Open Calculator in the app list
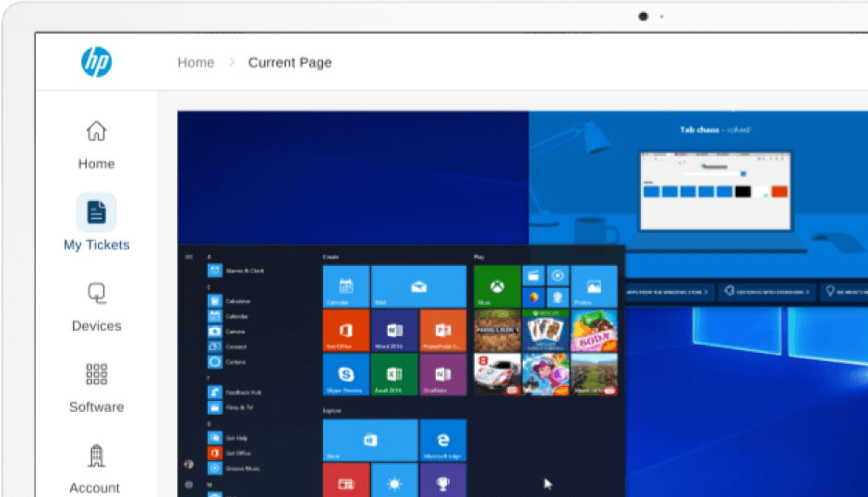This screenshot has height=497, width=868. point(230,301)
